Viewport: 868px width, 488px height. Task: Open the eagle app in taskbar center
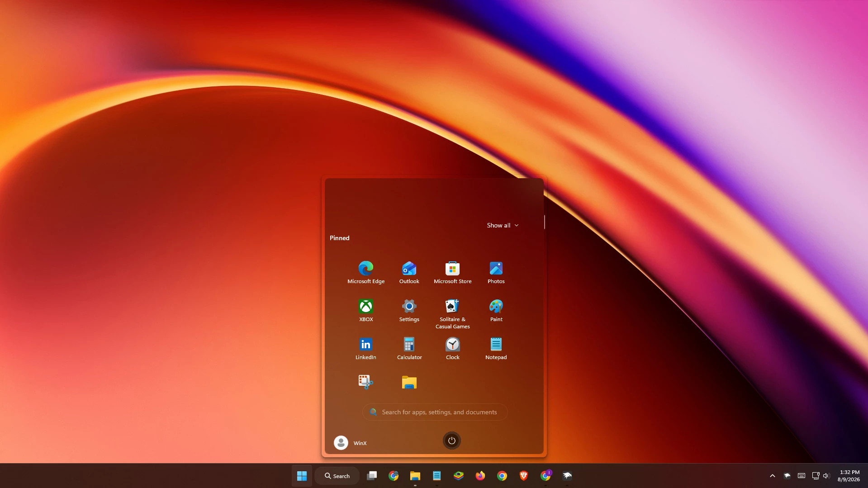[x=567, y=476]
